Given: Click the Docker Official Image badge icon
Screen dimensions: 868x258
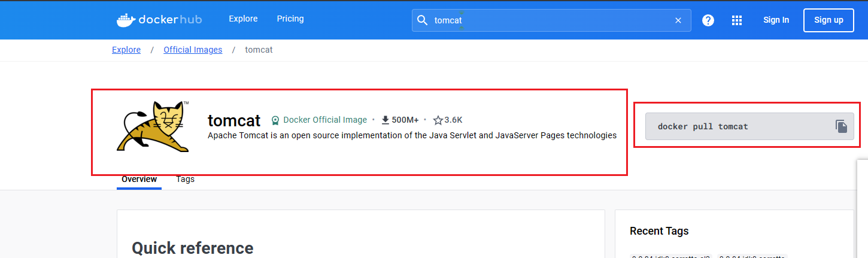Looking at the screenshot, I should click(x=275, y=120).
